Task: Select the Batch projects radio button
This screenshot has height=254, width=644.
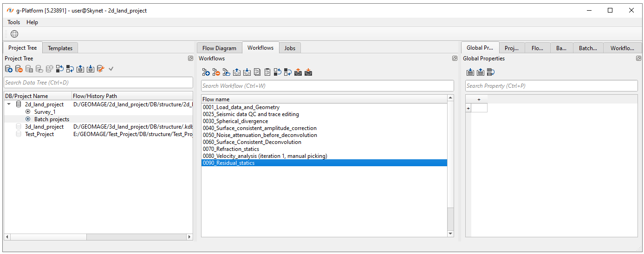Action: [28, 119]
